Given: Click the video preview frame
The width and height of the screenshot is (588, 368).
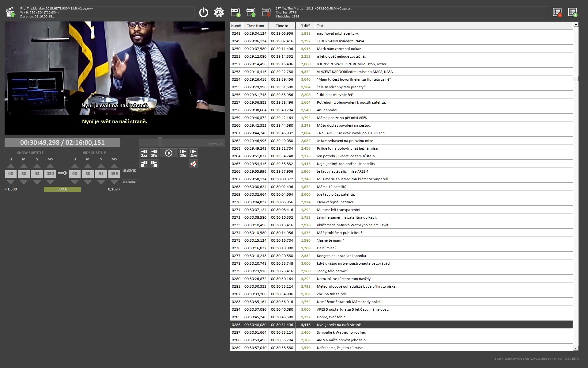Looking at the screenshot, I should 115,68.
